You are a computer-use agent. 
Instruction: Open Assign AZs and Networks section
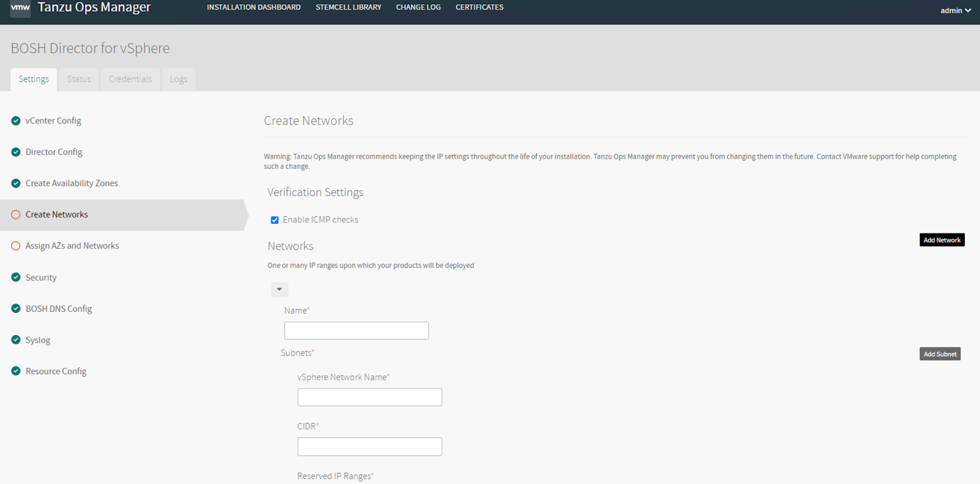(72, 246)
